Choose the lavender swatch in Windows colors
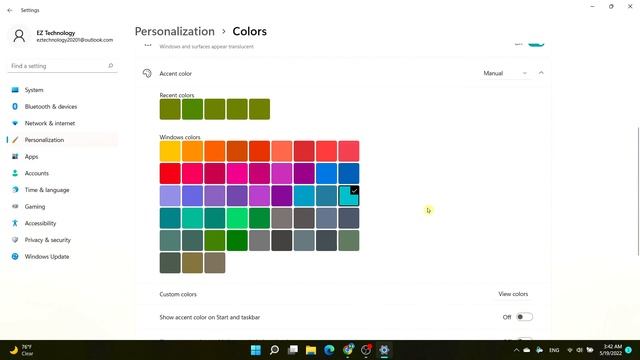Image resolution: width=640 pixels, height=360 pixels. 170,196
